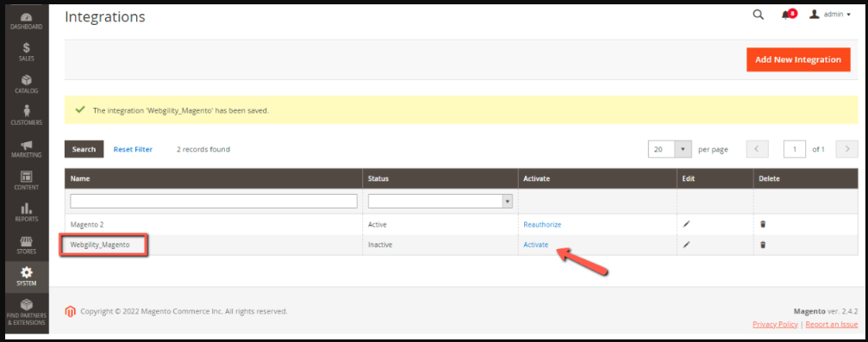Open Sales menu in sidebar

26,52
